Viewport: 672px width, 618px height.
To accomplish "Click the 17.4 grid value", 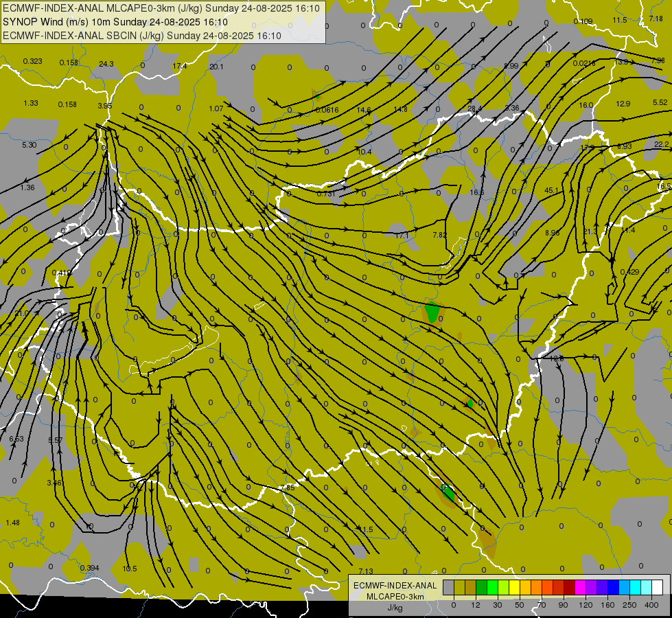I will click(180, 66).
